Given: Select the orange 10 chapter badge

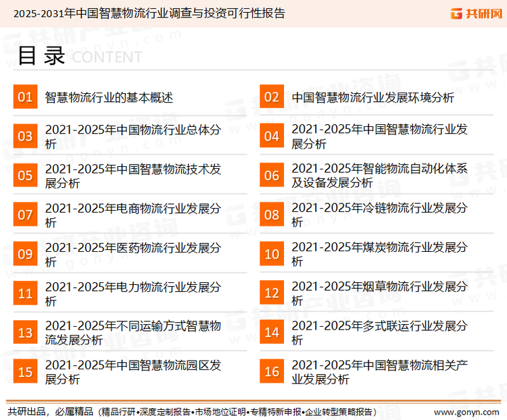Looking at the screenshot, I should [272, 254].
